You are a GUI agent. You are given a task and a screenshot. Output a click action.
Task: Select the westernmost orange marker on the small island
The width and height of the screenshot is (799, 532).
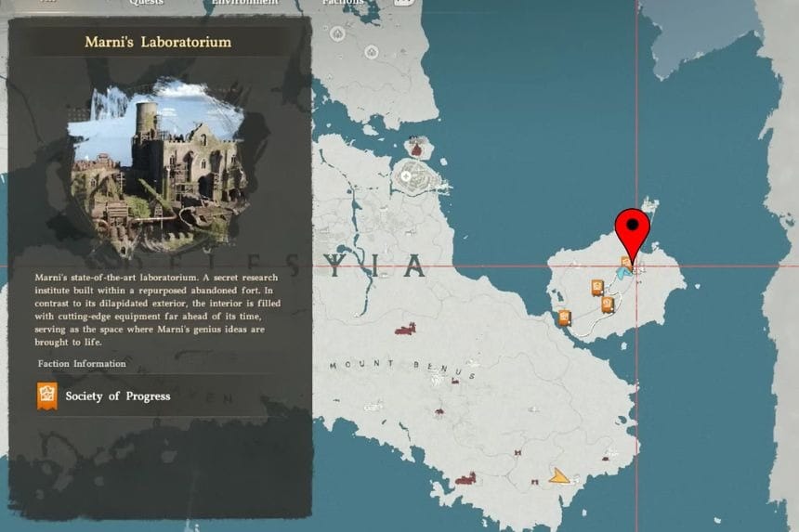(564, 318)
